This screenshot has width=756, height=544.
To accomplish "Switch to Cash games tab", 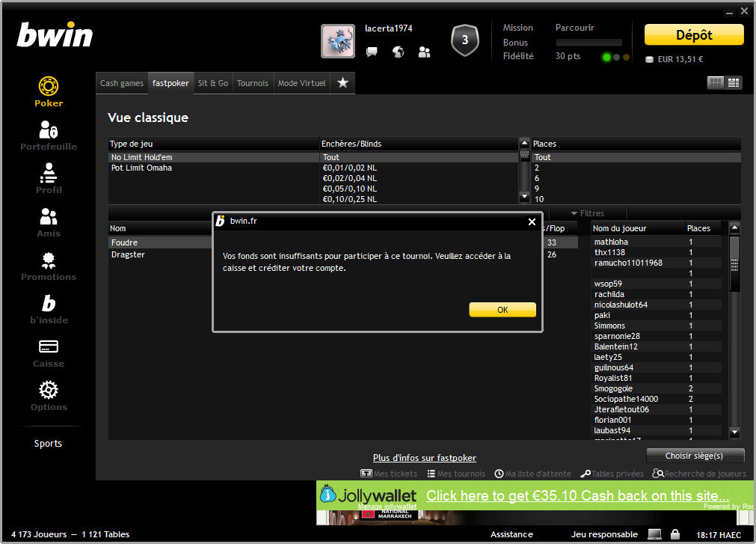I will 121,83.
